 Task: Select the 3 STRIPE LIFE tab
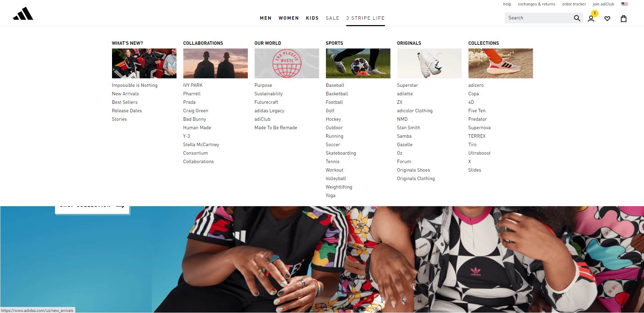pos(365,18)
